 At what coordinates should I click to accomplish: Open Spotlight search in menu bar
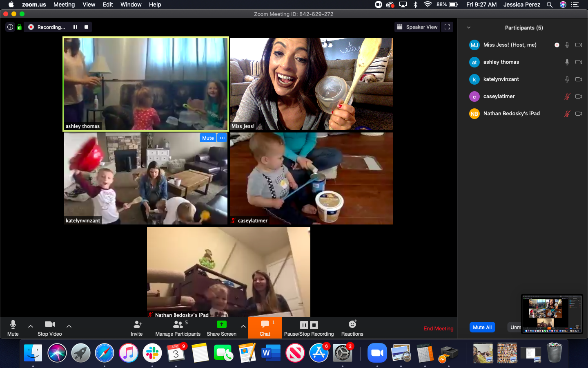point(550,4)
